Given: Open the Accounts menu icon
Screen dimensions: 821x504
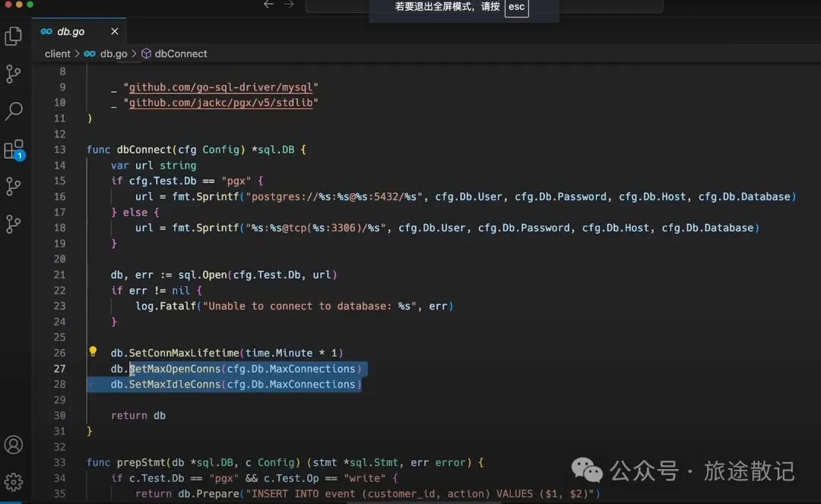Looking at the screenshot, I should pyautogui.click(x=14, y=445).
